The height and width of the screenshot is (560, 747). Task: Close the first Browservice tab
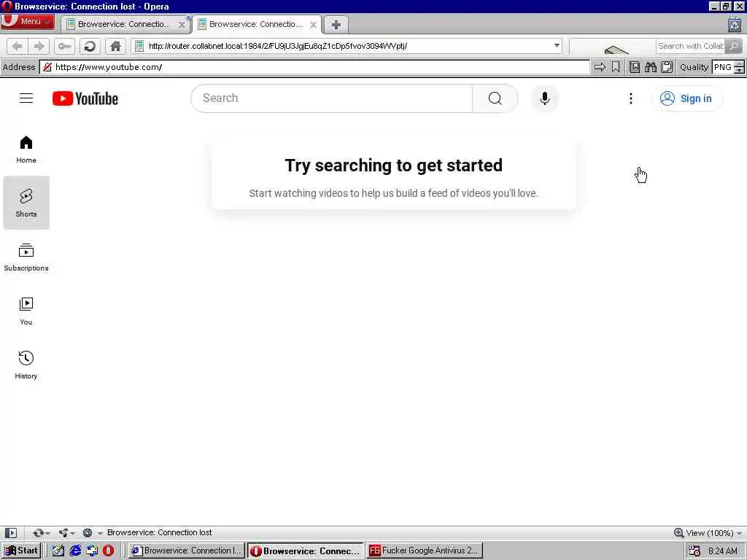tap(182, 25)
